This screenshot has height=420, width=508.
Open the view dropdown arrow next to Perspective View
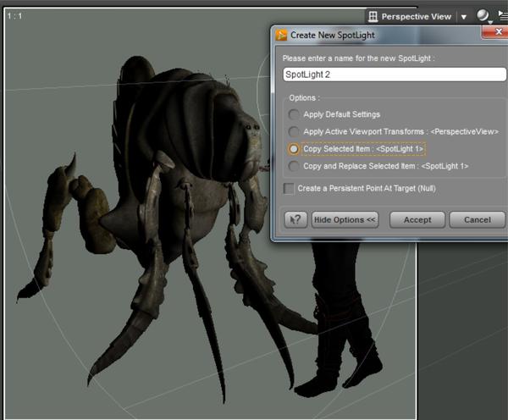tap(464, 17)
